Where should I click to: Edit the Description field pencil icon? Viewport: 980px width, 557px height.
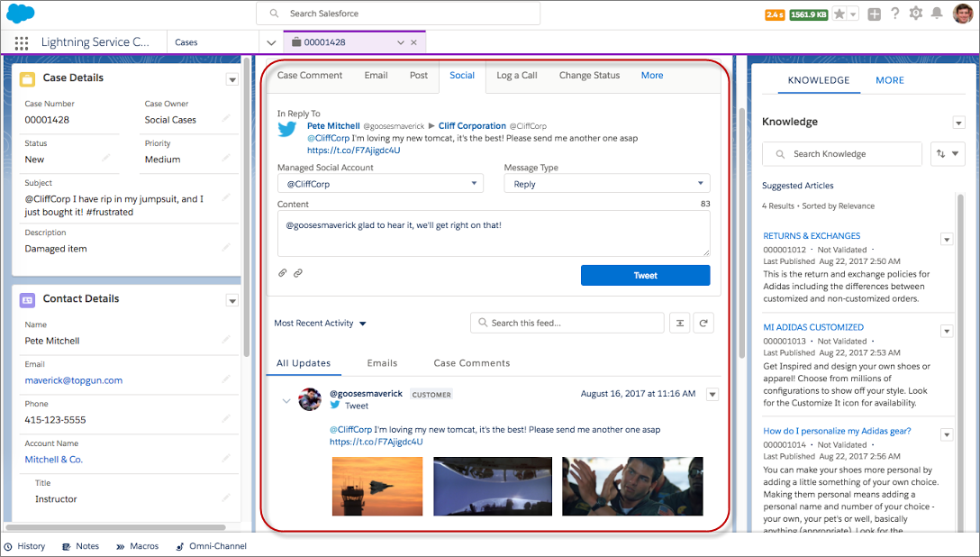[x=226, y=247]
